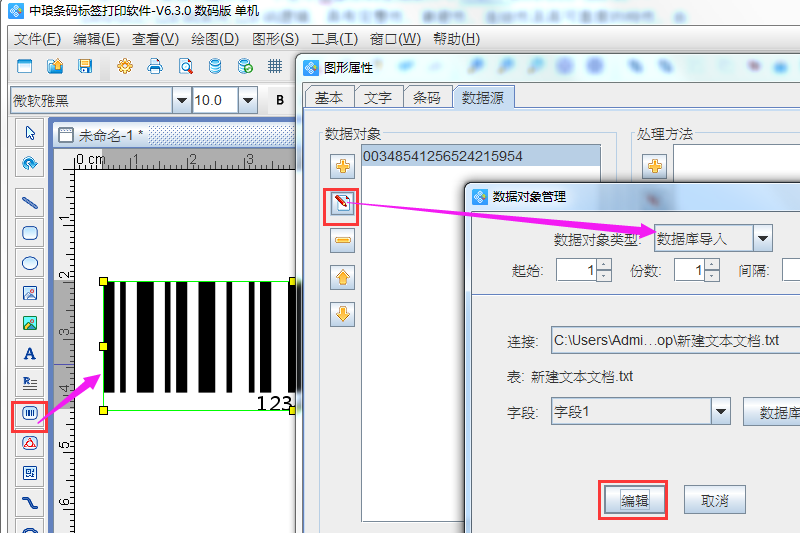This screenshot has width=800, height=533.
Task: Select the barcode drawing tool
Action: click(30, 413)
